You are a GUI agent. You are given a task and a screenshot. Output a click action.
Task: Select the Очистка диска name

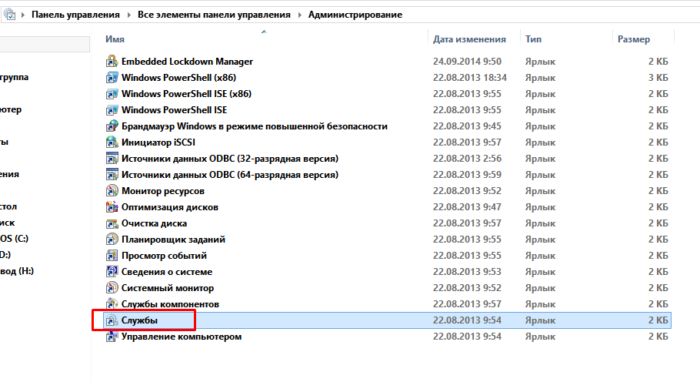click(154, 223)
